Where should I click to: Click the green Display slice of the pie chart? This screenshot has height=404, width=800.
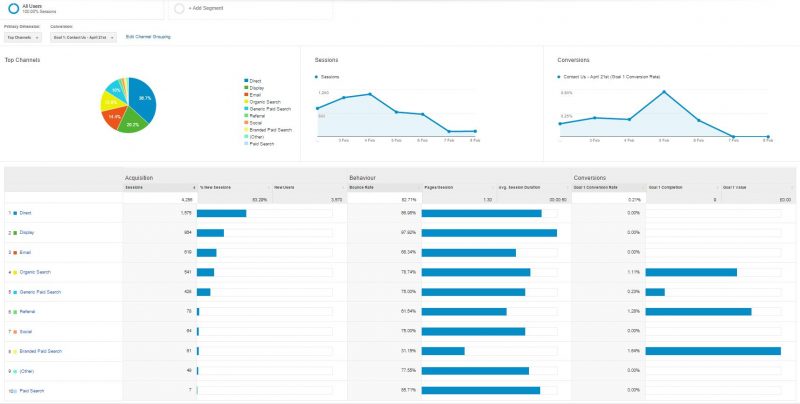tap(132, 123)
